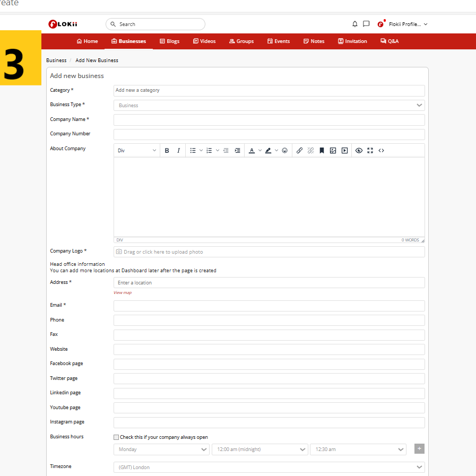Screen dimensions: 476x476
Task: Toggle the editor preview eye icon
Action: (359, 151)
